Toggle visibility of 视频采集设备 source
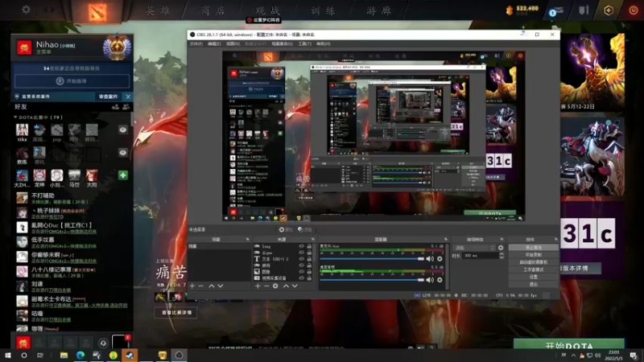 [x=301, y=278]
